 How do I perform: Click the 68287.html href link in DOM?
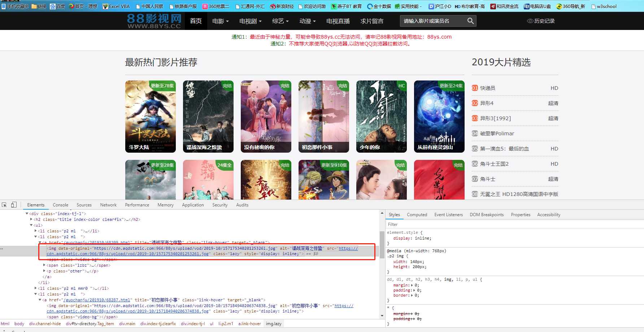[x=97, y=300]
